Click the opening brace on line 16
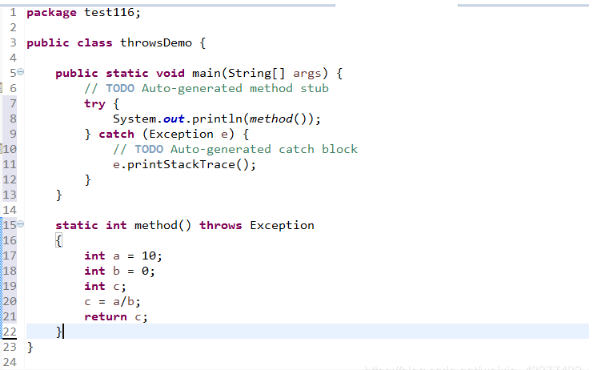595x370 pixels. (58, 241)
